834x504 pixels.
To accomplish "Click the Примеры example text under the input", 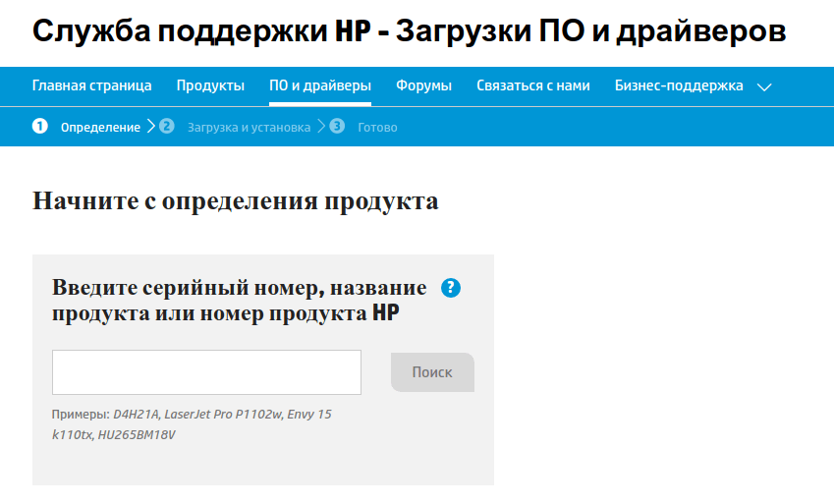I will click(192, 424).
